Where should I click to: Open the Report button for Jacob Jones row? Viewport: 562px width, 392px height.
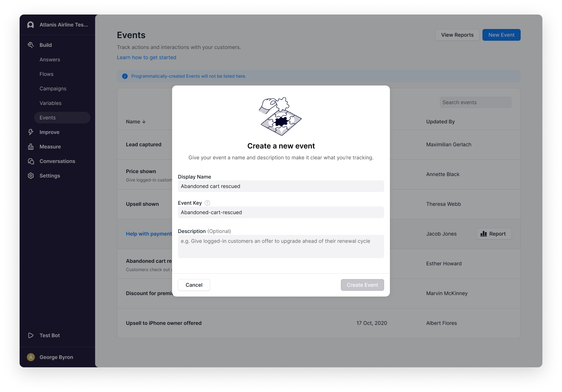[x=494, y=234]
